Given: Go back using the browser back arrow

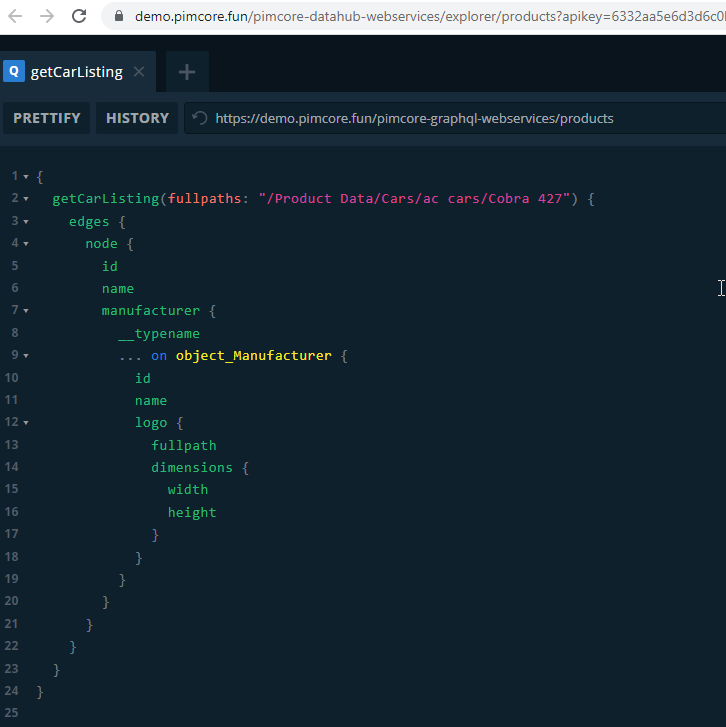Looking at the screenshot, I should pyautogui.click(x=15, y=17).
